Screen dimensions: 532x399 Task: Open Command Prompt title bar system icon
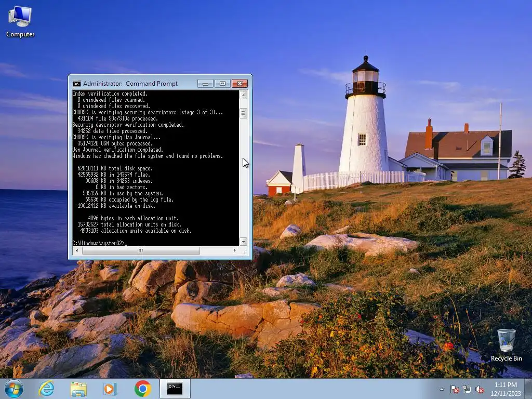77,84
